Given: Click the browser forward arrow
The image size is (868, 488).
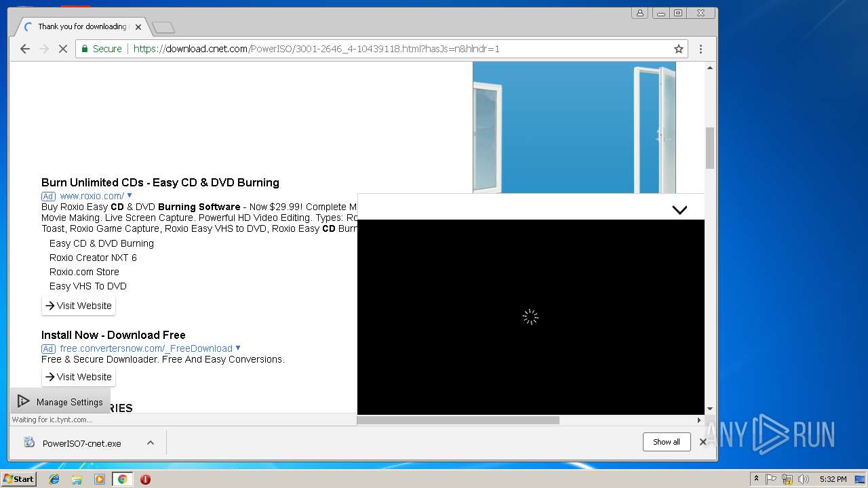Looking at the screenshot, I should tap(44, 49).
